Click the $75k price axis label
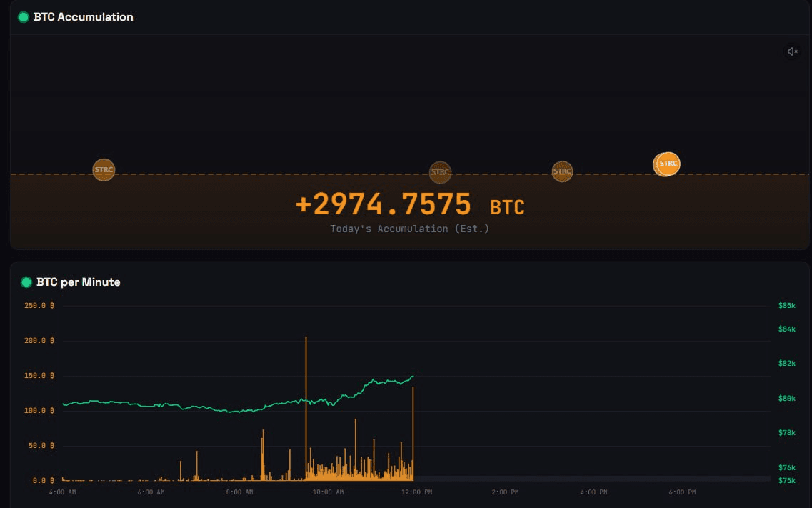812x508 pixels. 786,481
